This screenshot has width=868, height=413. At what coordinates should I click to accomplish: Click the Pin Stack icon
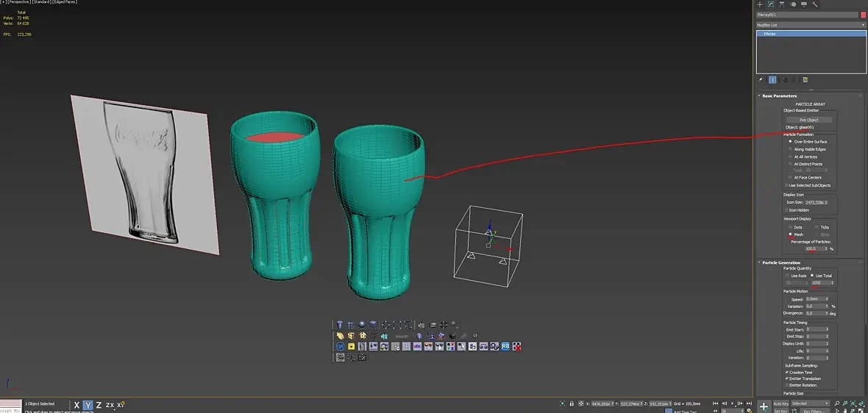click(761, 79)
